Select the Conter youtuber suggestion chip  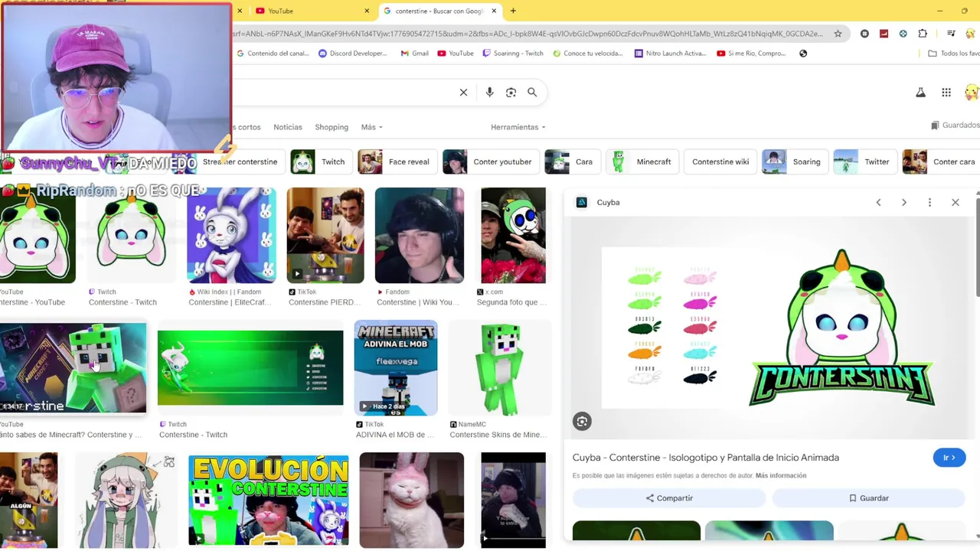click(x=491, y=162)
